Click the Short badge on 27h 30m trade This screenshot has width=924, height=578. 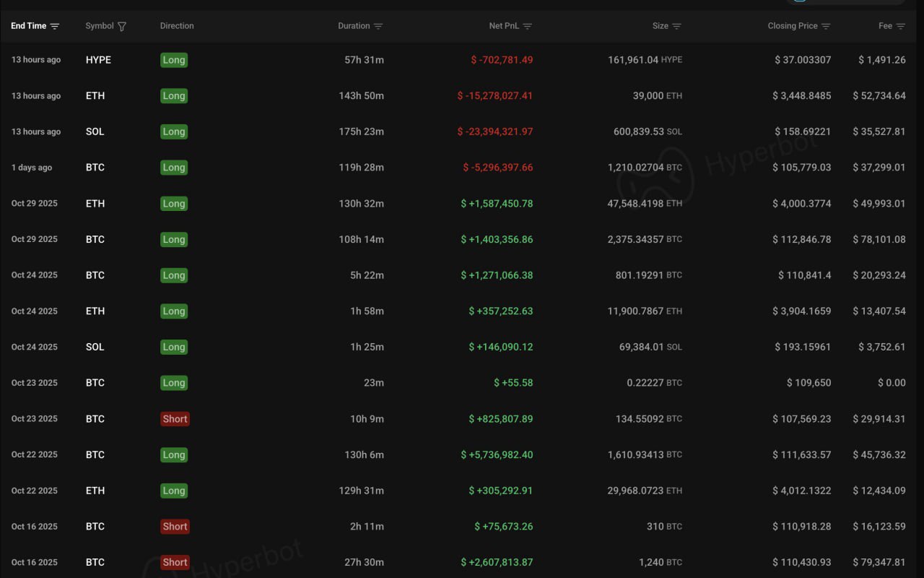(x=175, y=562)
